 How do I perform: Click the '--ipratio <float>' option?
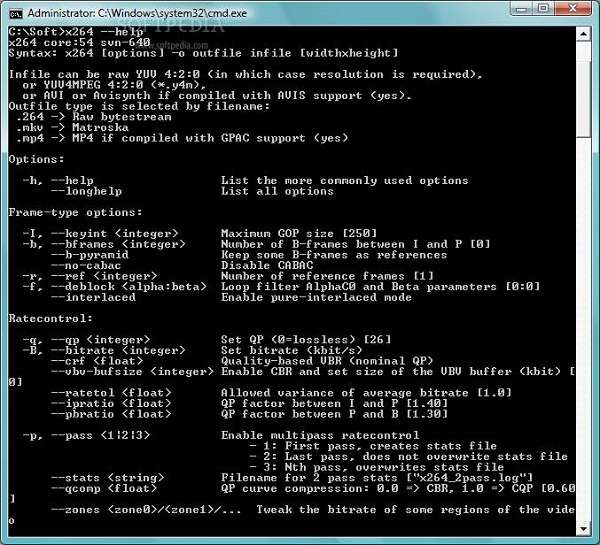pyautogui.click(x=111, y=404)
